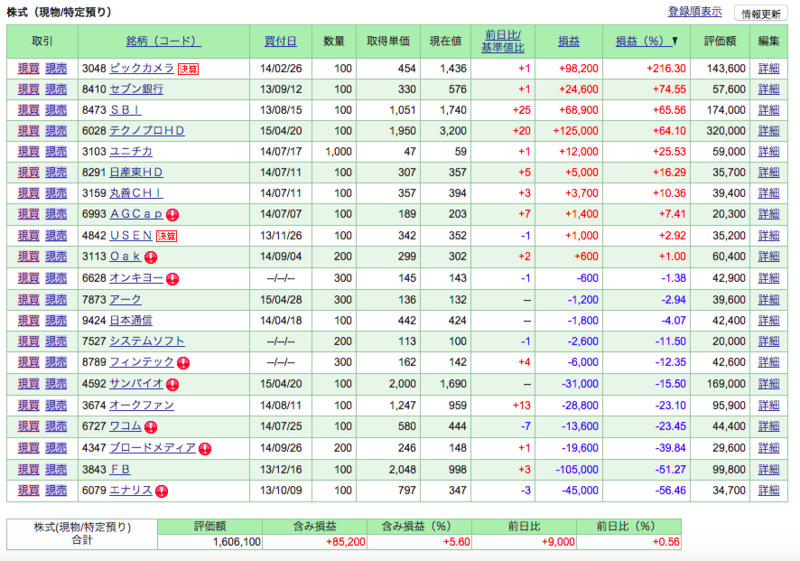Click 現買 for サンバイオ row

pos(29,384)
